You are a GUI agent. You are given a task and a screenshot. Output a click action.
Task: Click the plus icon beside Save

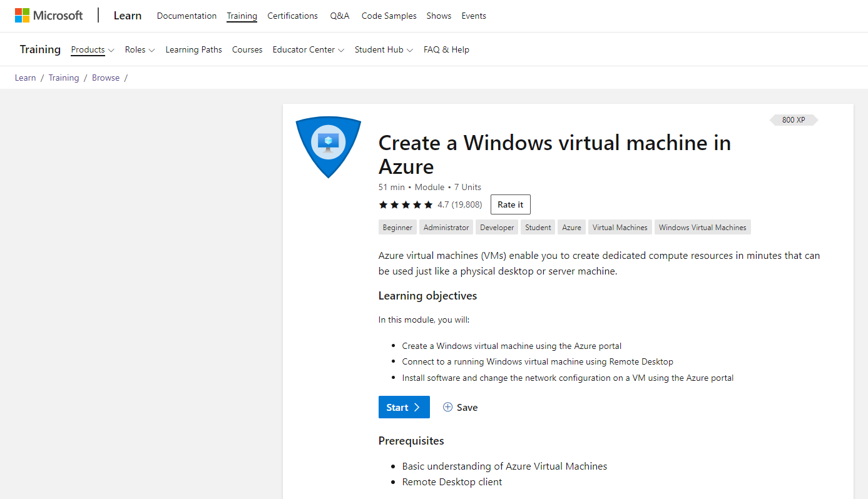click(447, 407)
